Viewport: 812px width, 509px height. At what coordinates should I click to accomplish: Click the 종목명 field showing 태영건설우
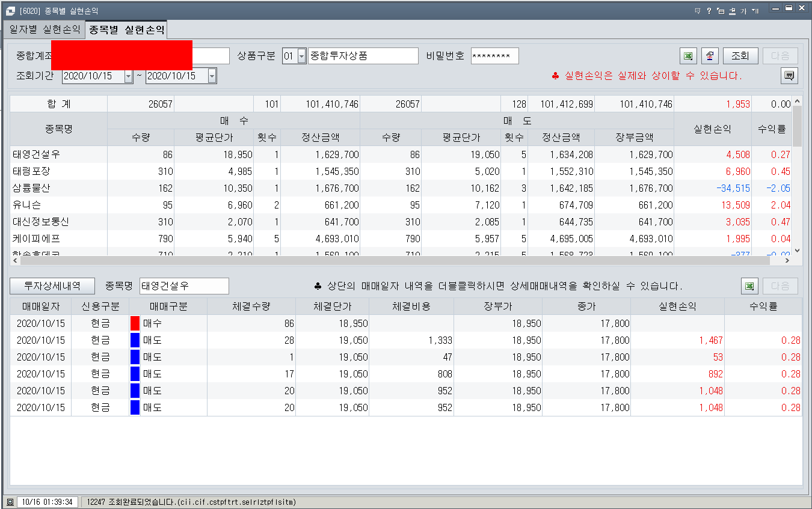pyautogui.click(x=184, y=285)
